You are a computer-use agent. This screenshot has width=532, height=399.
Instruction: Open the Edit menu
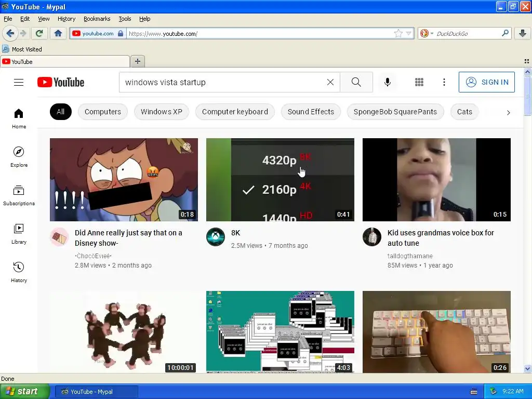(x=25, y=19)
